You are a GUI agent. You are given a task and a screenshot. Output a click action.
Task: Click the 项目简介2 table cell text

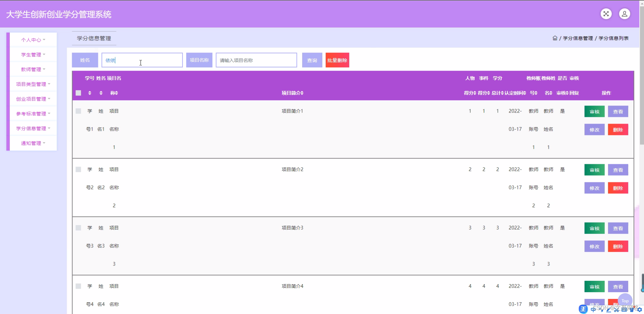point(292,169)
